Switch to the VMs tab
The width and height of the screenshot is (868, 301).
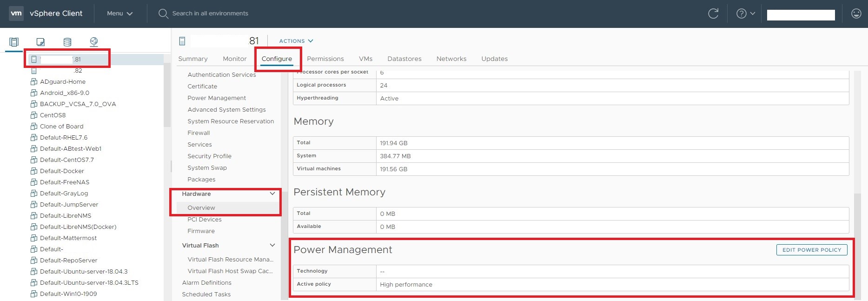point(366,59)
